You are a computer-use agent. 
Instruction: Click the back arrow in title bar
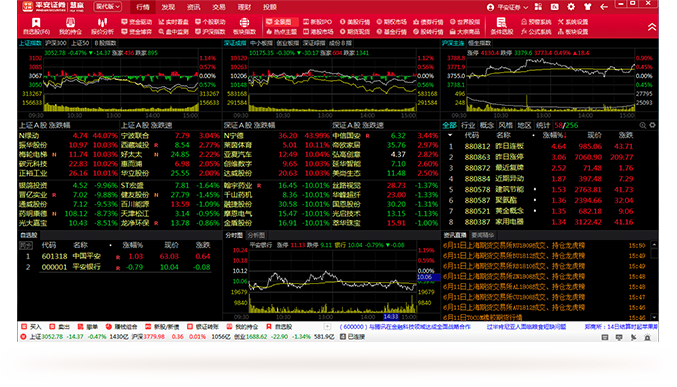pos(604,7)
